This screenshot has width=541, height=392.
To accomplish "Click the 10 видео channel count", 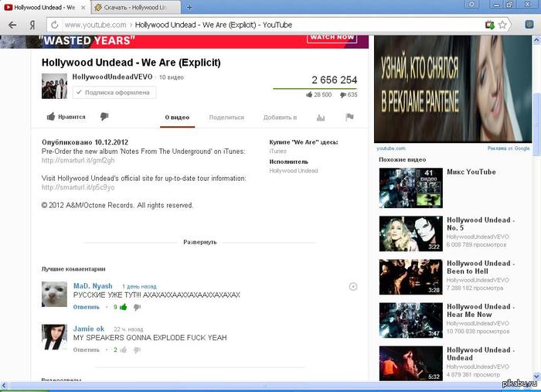I will 171,77.
